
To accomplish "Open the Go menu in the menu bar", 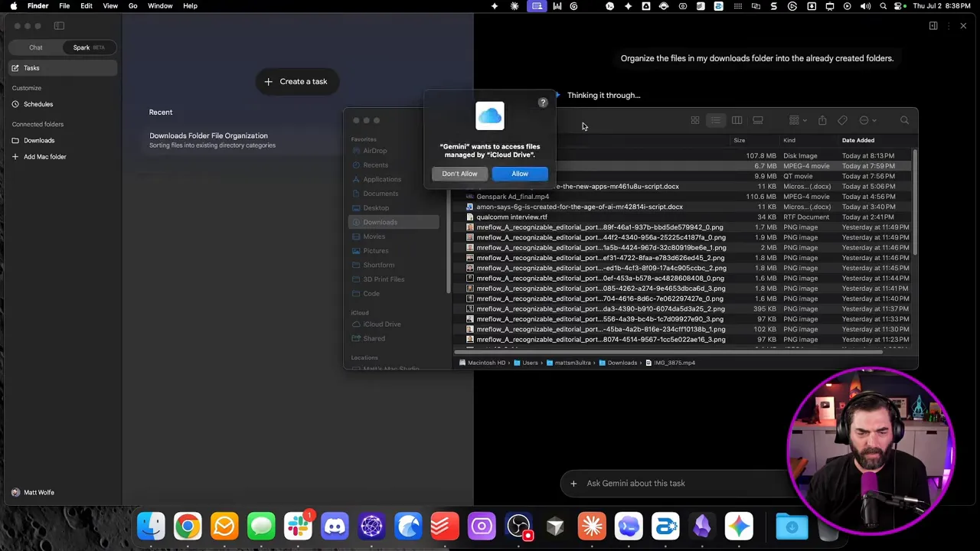I will pos(133,6).
